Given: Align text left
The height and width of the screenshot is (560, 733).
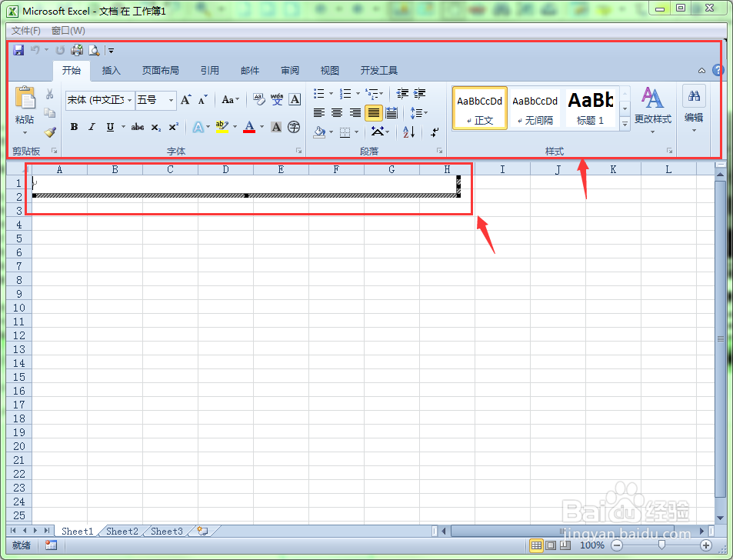Looking at the screenshot, I should coord(319,112).
